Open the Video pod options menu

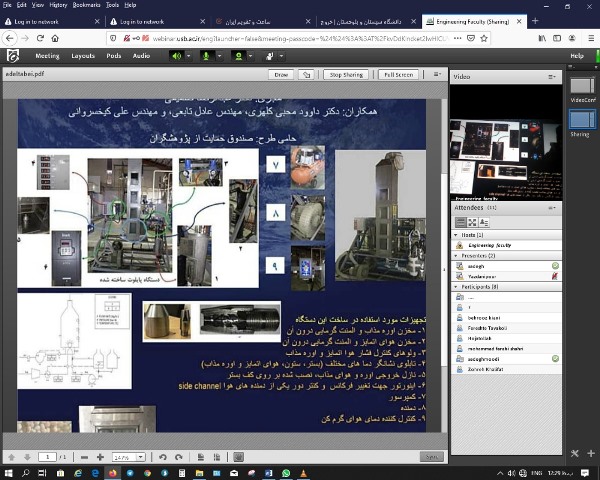[x=551, y=77]
